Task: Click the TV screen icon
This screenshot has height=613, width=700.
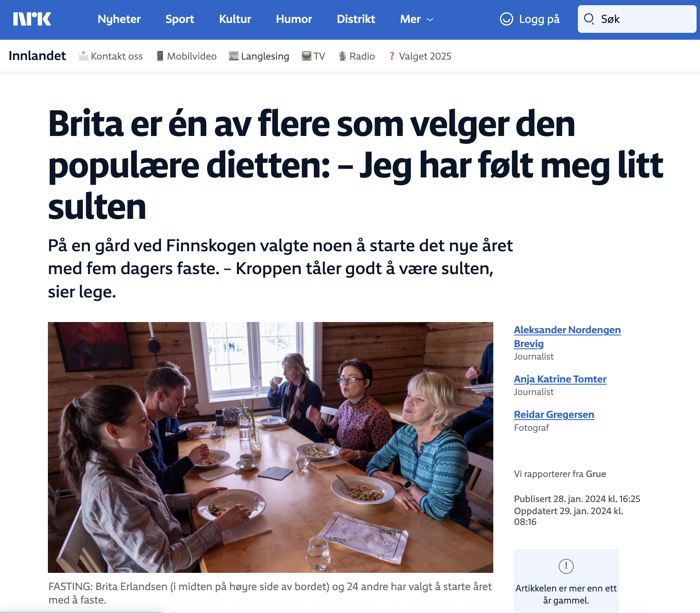Action: click(306, 56)
